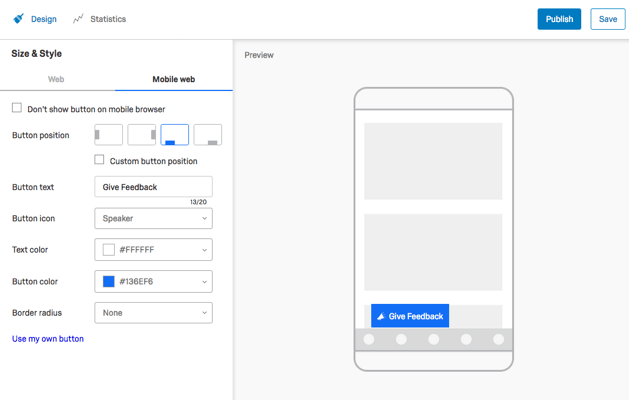Select bottom-right button position icon
629x400 pixels.
click(208, 135)
